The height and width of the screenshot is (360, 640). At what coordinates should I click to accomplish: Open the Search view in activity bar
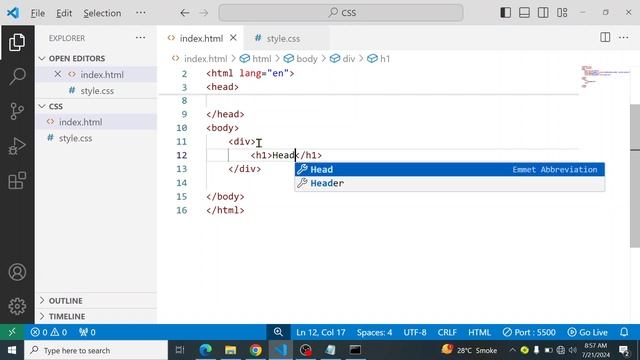[x=17, y=76]
